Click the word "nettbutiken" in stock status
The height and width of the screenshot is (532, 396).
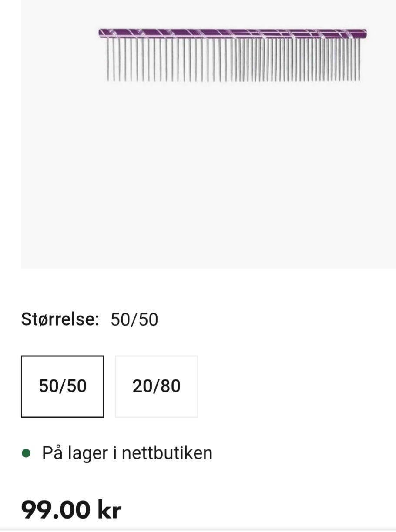pyautogui.click(x=167, y=453)
